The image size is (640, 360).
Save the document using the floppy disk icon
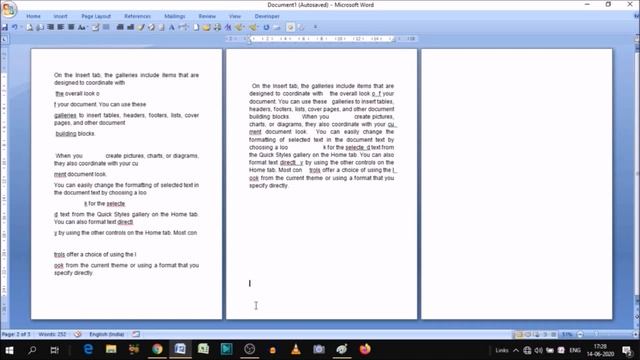point(5,27)
